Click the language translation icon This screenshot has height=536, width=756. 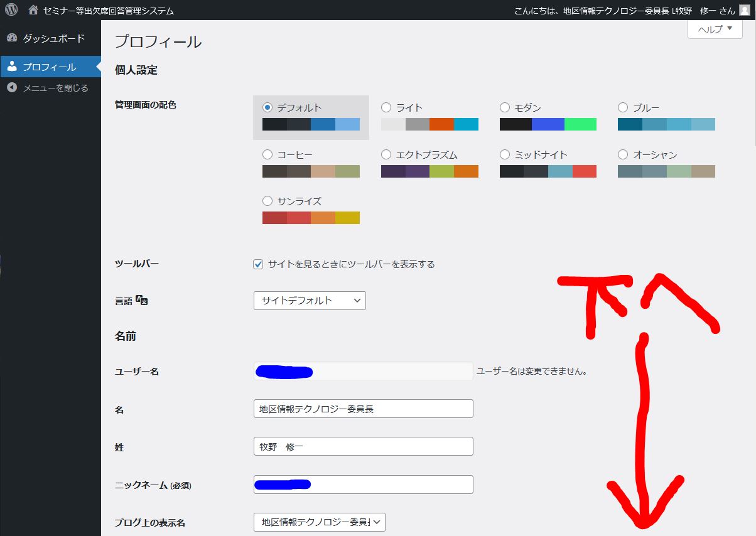142,301
